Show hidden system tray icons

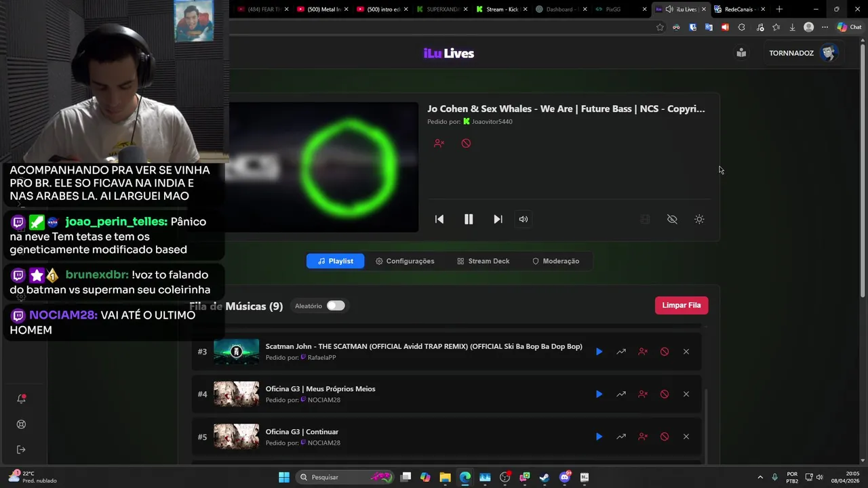coord(759,477)
